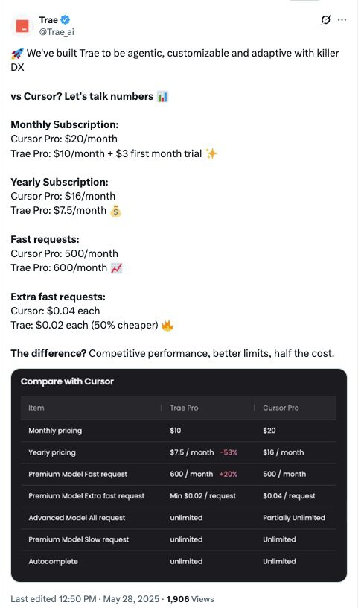Open the @Trae_ai handle link
This screenshot has height=608, width=364.
[57, 32]
